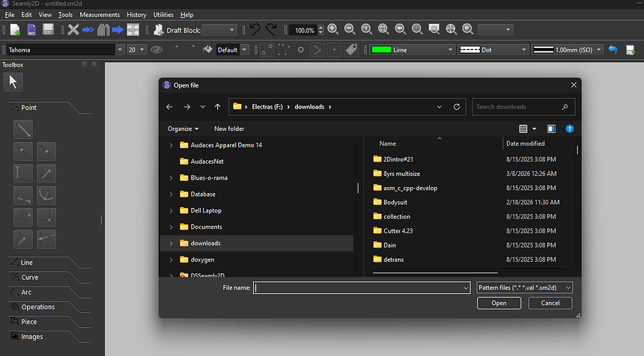Open the Edit menu

[x=26, y=15]
